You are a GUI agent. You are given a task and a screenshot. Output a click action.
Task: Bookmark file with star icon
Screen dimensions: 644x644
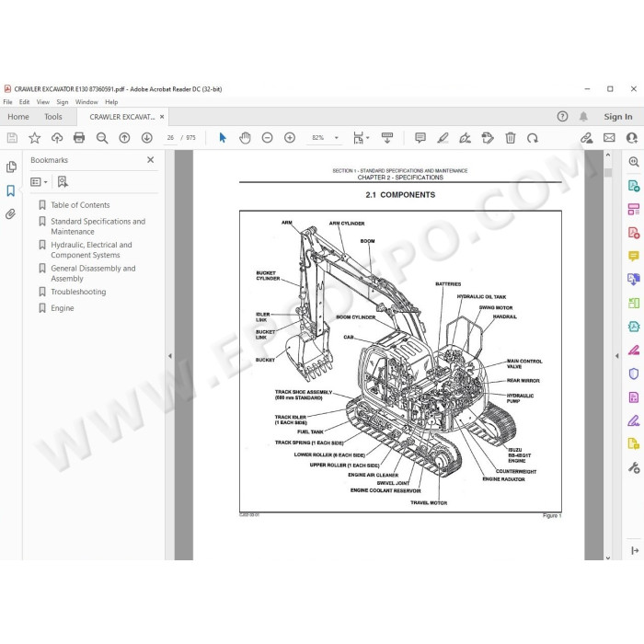[x=35, y=138]
